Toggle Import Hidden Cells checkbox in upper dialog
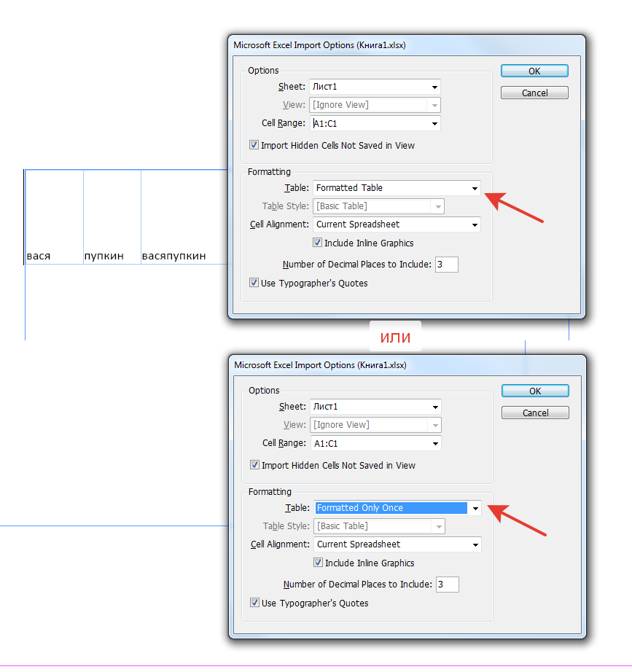This screenshot has width=632, height=672. pos(254,145)
